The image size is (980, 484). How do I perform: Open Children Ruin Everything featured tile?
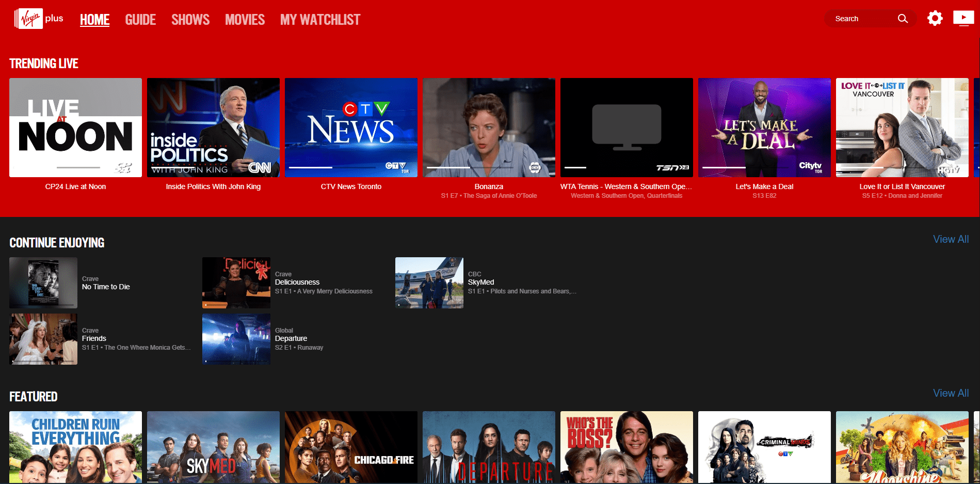click(x=75, y=447)
